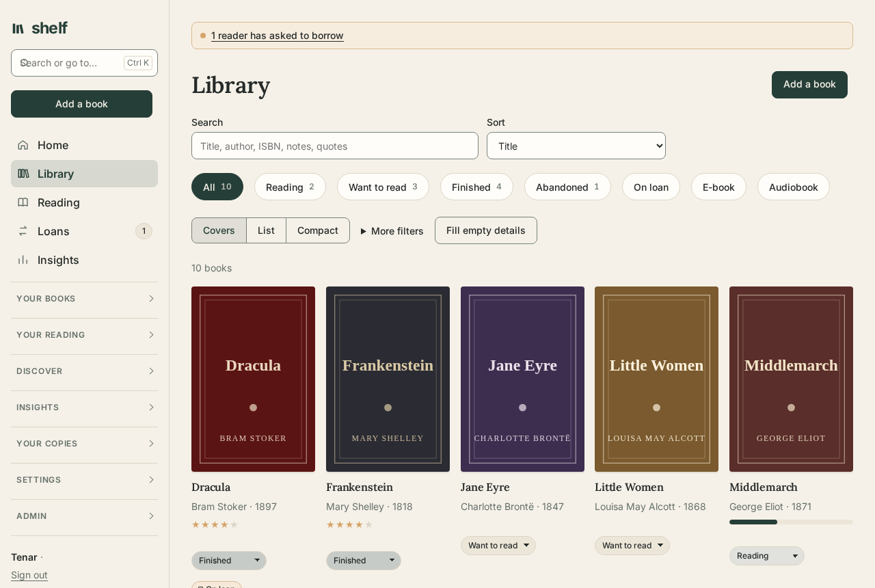Toggle the Audiobook filter chip

794,187
